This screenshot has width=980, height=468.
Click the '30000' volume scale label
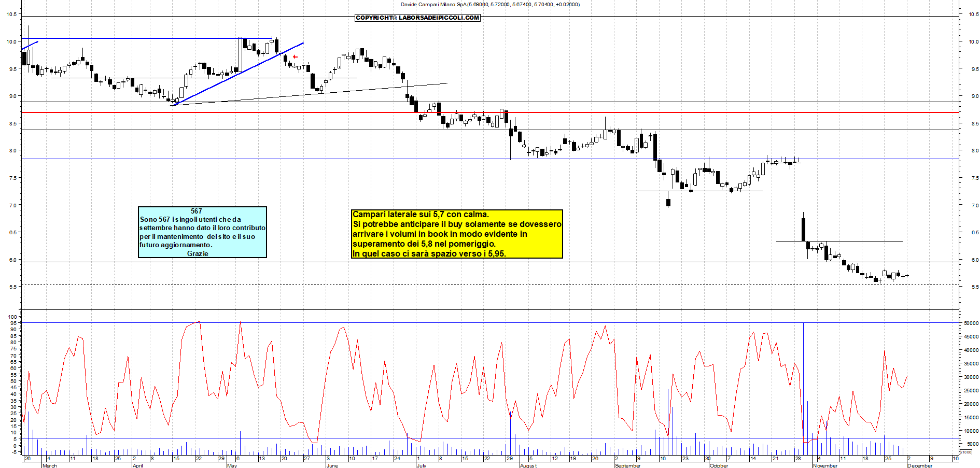coord(971,377)
